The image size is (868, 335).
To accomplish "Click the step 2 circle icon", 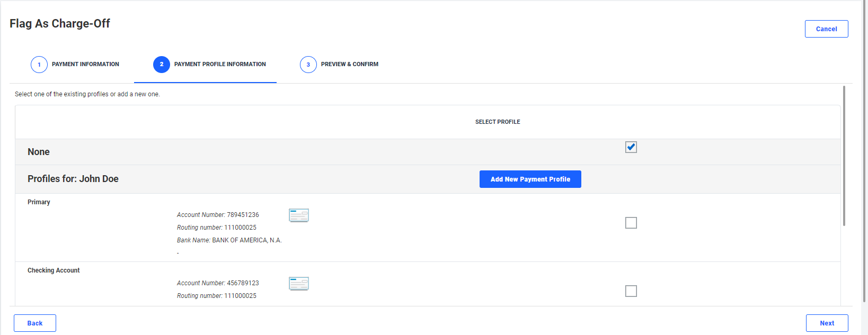I will [x=162, y=65].
